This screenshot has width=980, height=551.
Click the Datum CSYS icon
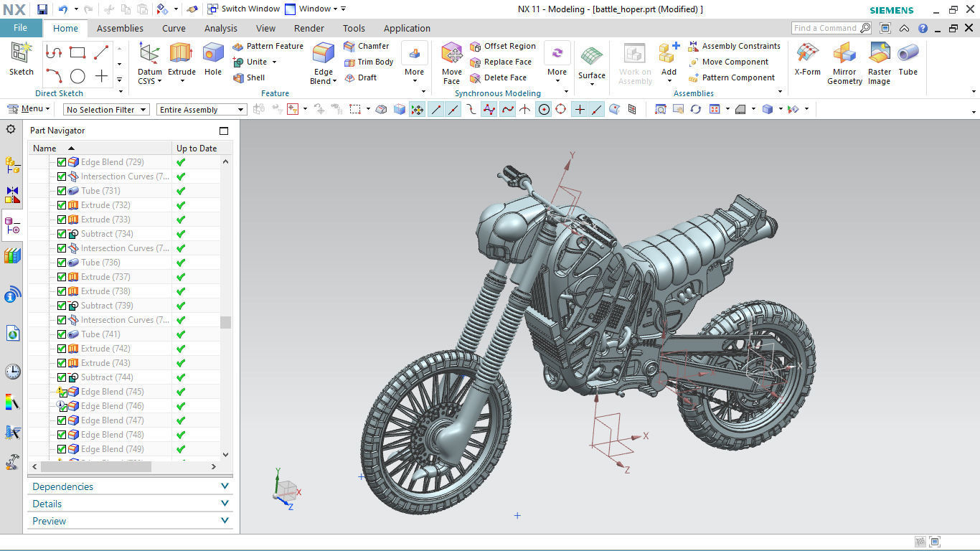tap(149, 55)
